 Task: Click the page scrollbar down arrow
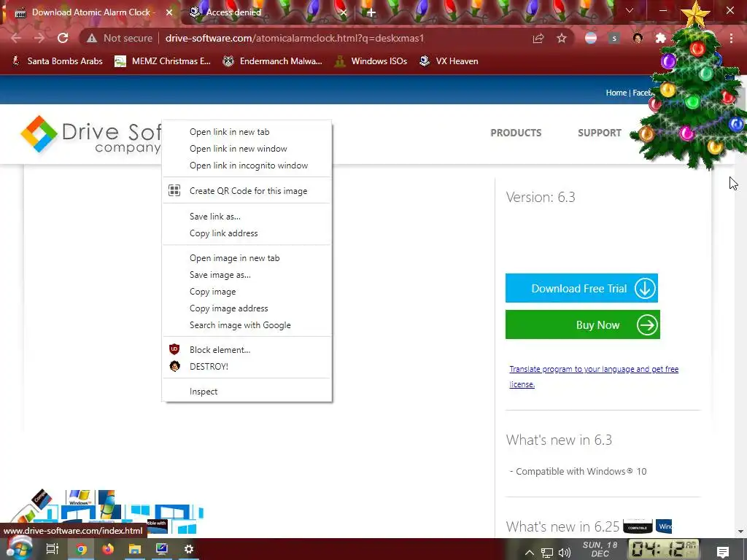pyautogui.click(x=741, y=531)
